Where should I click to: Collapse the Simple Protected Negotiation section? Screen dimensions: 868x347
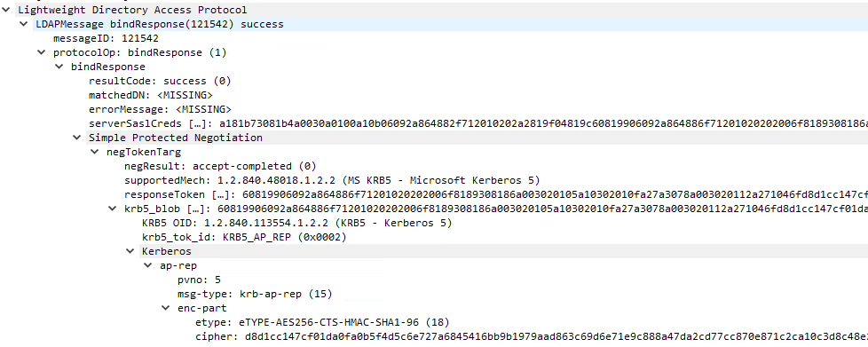[x=76, y=138]
